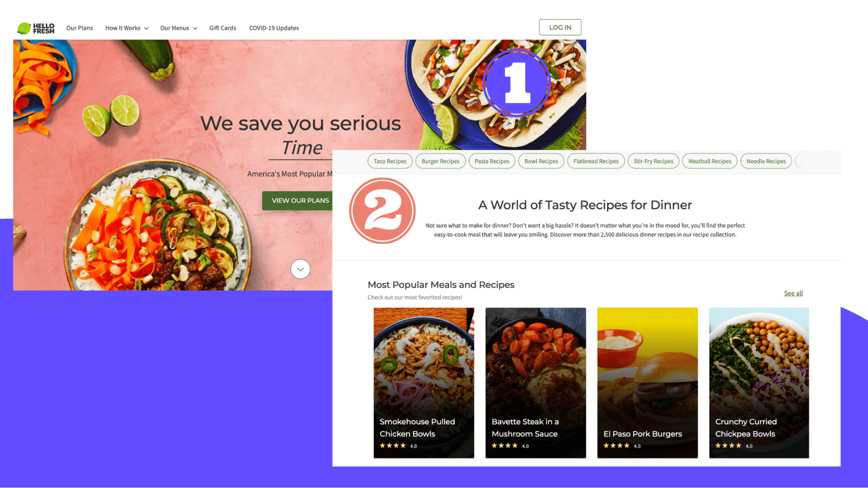Select the Burger Recipes filter icon

pyautogui.click(x=441, y=161)
